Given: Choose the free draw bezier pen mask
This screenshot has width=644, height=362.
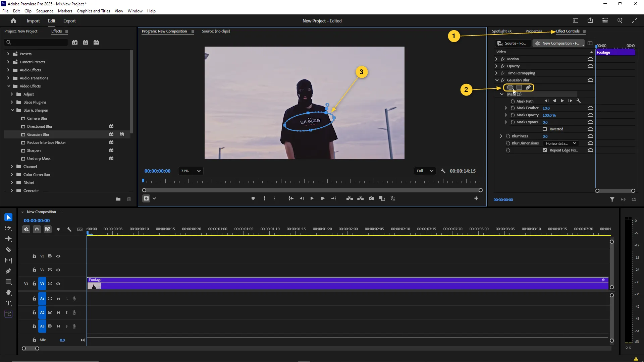Looking at the screenshot, I should (x=528, y=87).
